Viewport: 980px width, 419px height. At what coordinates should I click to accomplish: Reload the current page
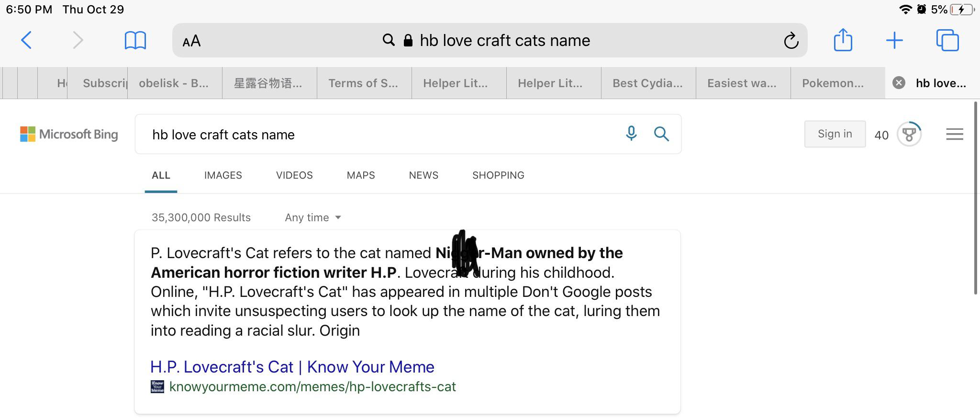tap(791, 40)
